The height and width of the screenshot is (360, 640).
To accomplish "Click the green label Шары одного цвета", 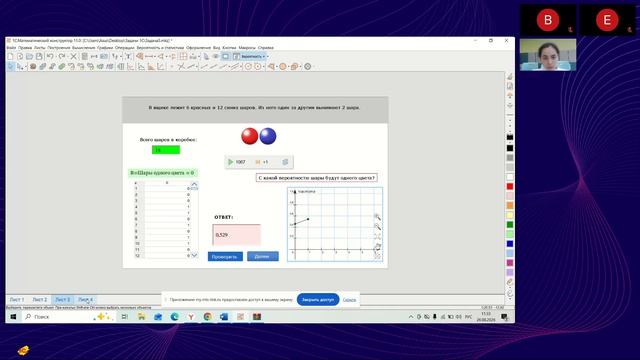I will (x=162, y=173).
